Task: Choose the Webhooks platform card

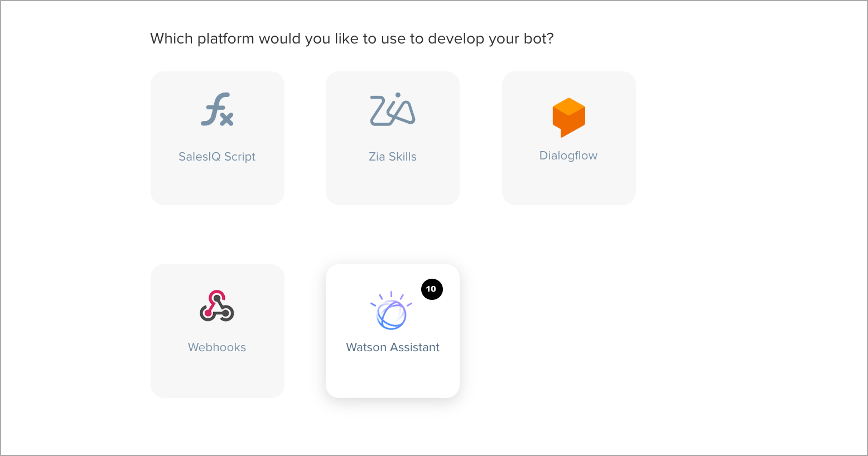Action: tap(218, 331)
